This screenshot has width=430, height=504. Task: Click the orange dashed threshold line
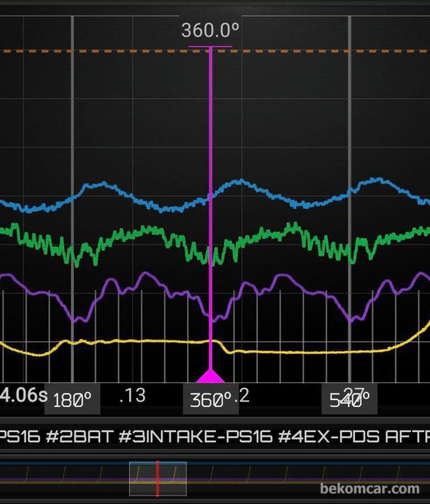point(215,51)
